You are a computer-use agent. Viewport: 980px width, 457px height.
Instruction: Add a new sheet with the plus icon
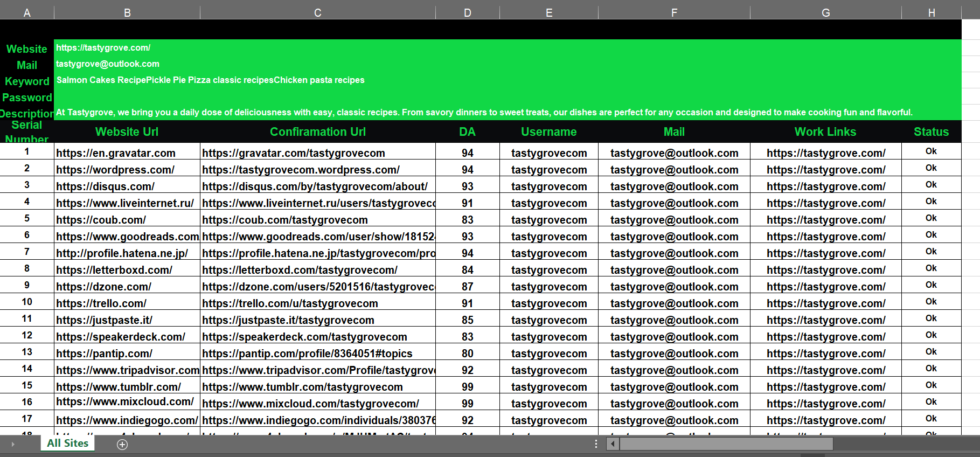[122, 444]
